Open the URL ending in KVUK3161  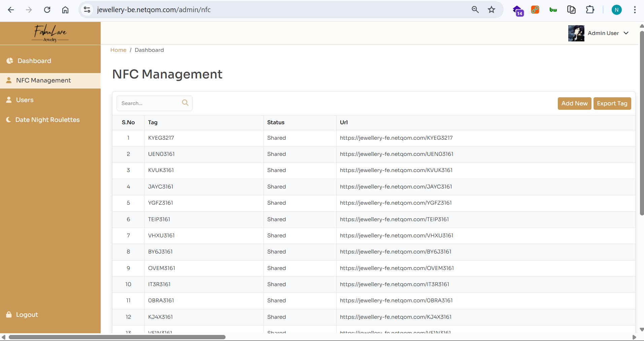[x=396, y=170]
